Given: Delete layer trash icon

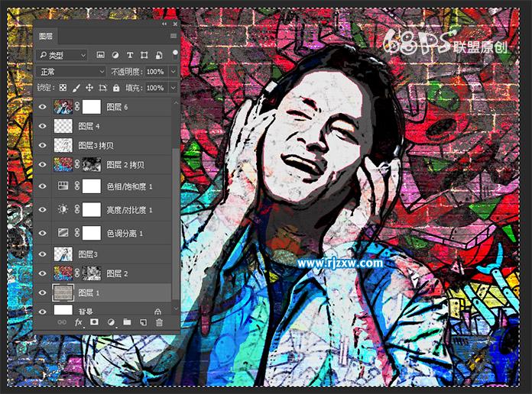Looking at the screenshot, I should (159, 322).
